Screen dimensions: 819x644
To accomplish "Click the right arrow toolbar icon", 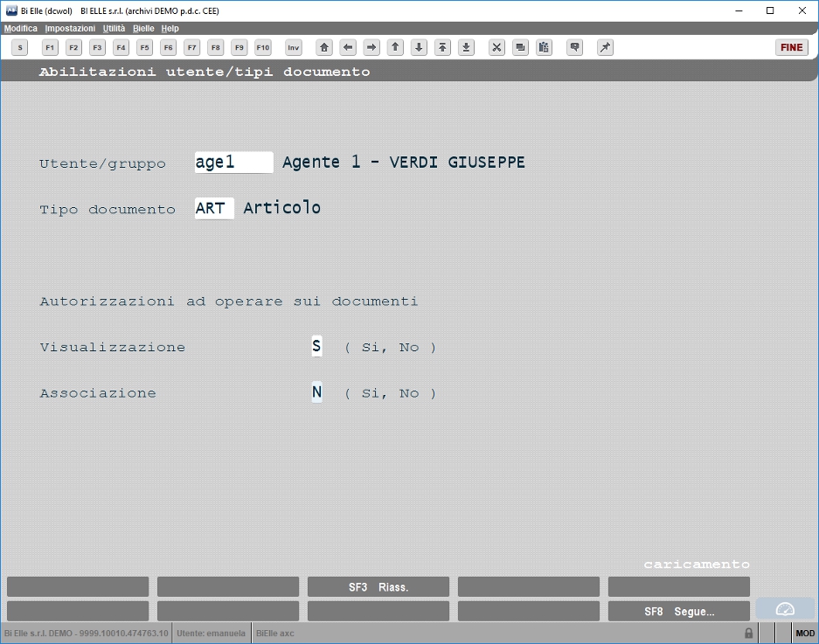I will coord(371,47).
